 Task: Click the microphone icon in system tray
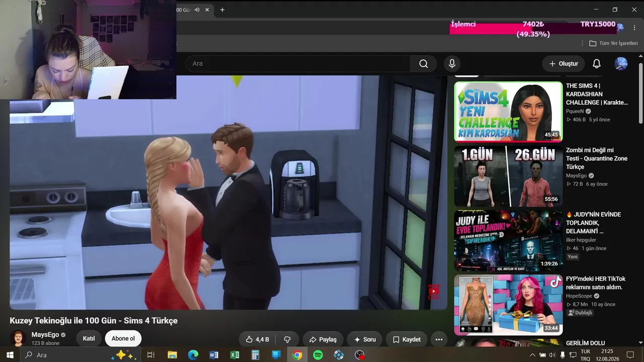[x=562, y=355]
